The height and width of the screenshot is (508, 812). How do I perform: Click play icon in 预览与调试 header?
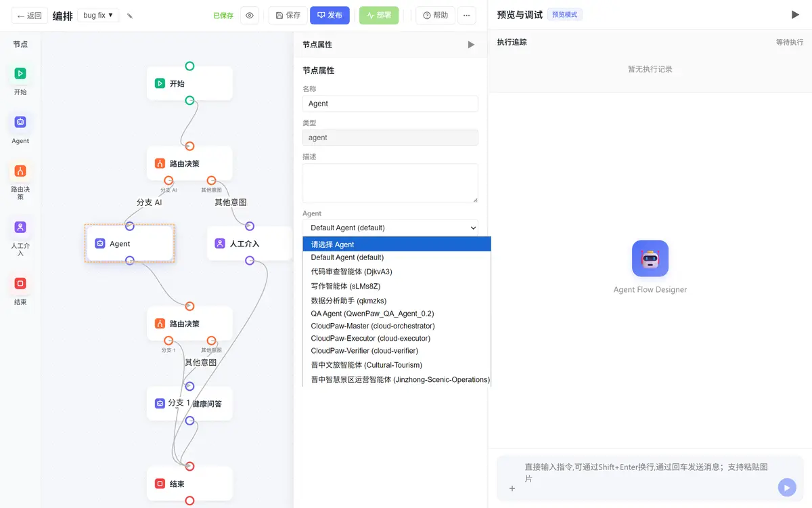pyautogui.click(x=795, y=14)
